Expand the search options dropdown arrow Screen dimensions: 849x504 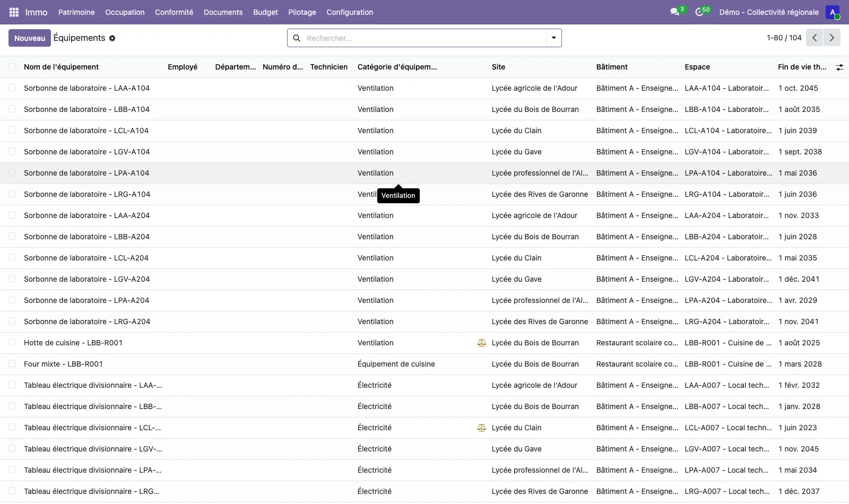click(554, 38)
